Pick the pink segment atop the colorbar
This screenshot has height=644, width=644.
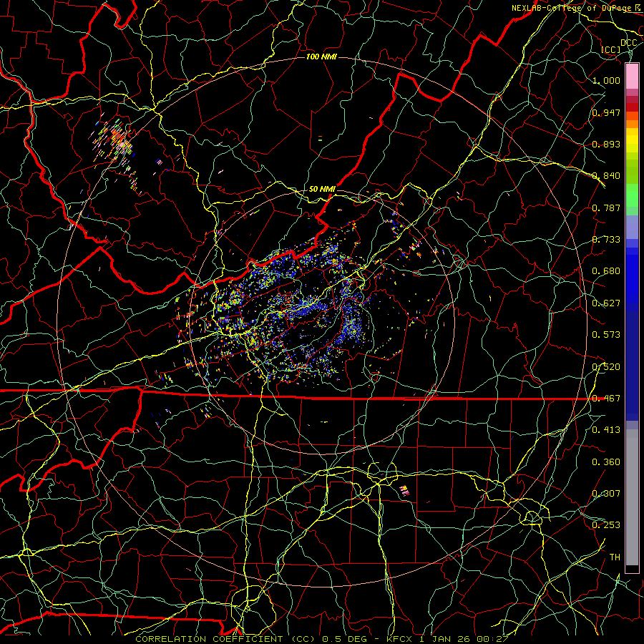coord(632,77)
